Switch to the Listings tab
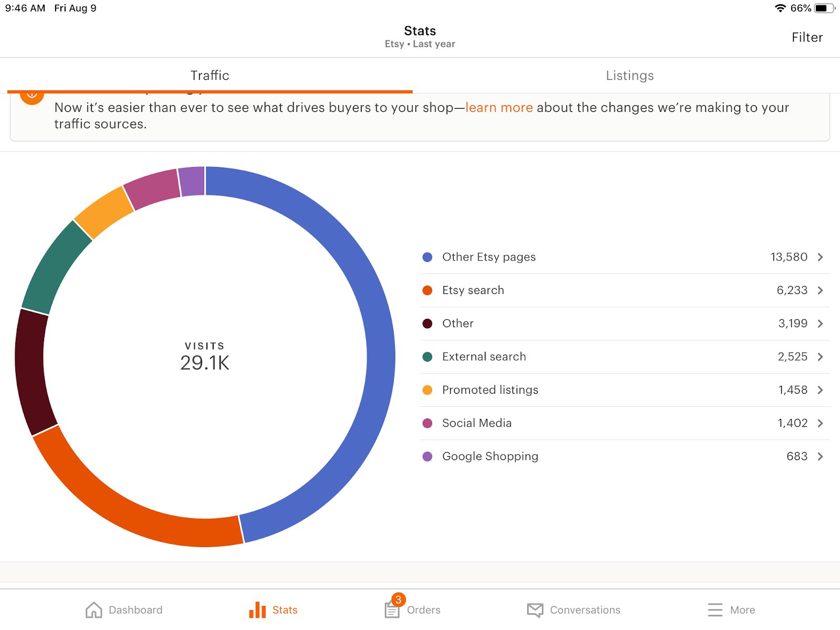 [x=630, y=76]
